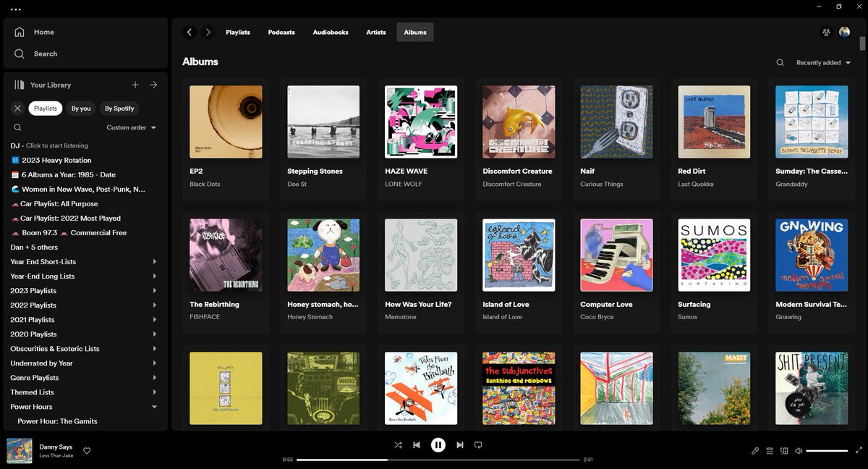Open the Recently added sort dropdown

coord(823,63)
